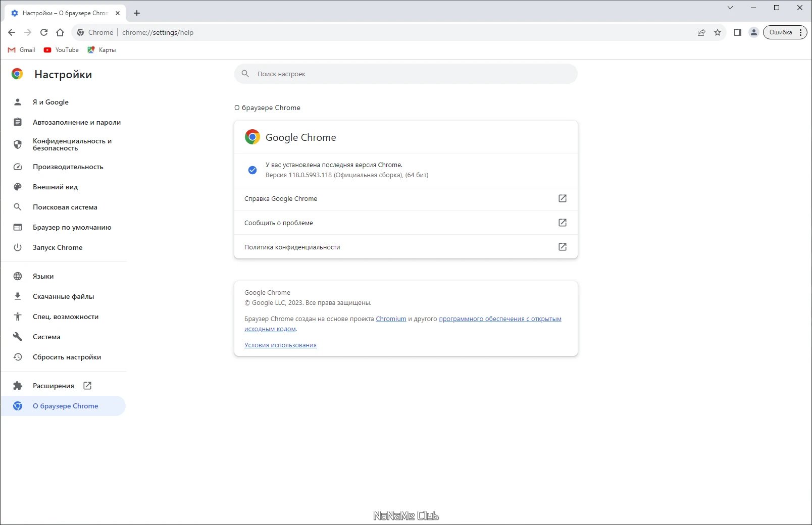
Task: Open Политика конфиденциальности row
Action: coord(405,247)
